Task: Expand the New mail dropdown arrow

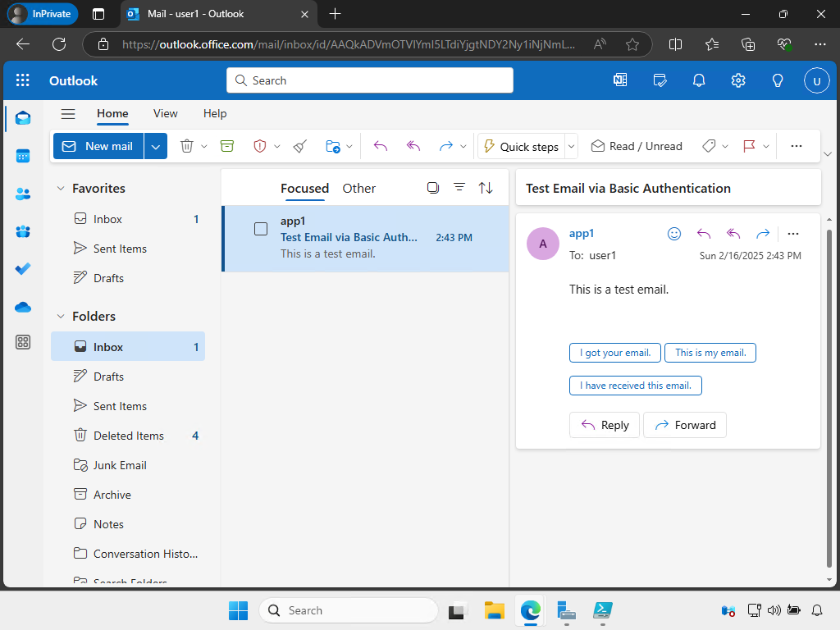Action: pos(155,146)
